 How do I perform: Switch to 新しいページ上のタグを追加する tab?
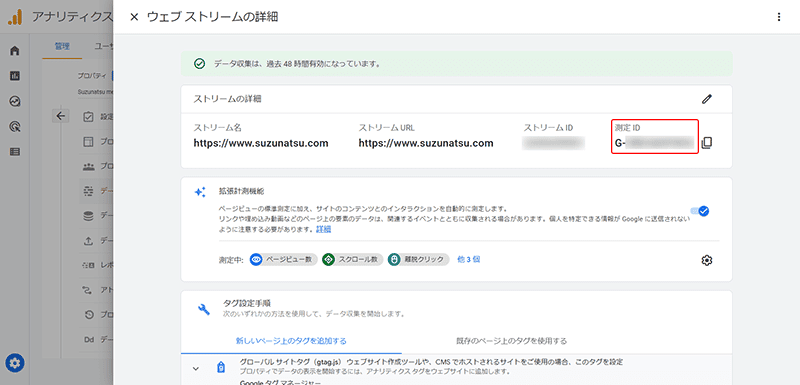point(291,340)
